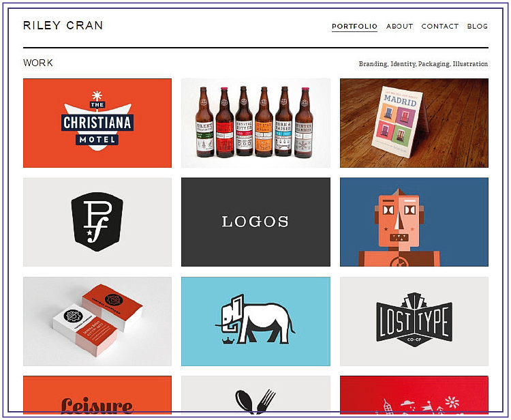View the spoon and fork icon project
Viewport: 511px width, 420px height.
pyautogui.click(x=255, y=395)
